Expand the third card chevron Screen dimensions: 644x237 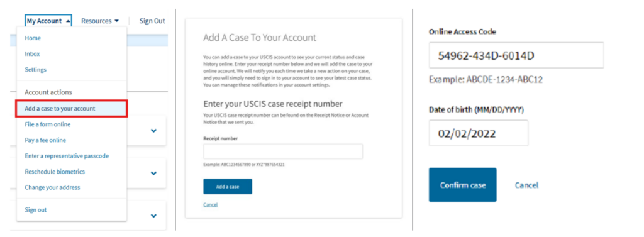click(153, 216)
